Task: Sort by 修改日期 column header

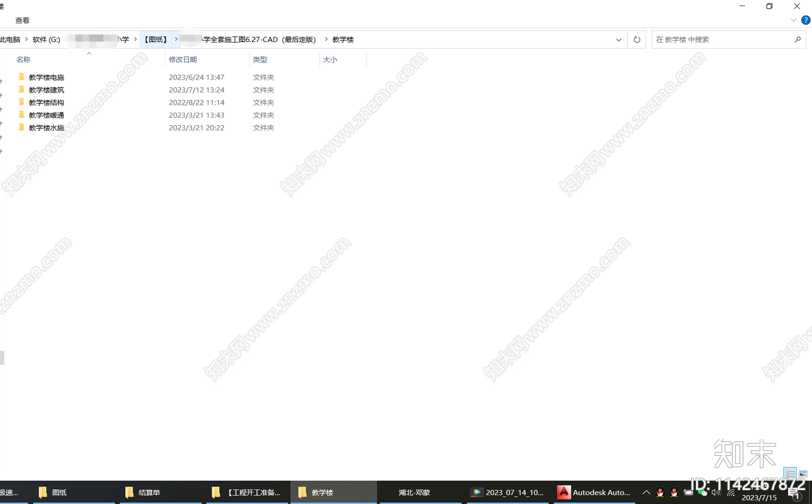Action: [183, 59]
